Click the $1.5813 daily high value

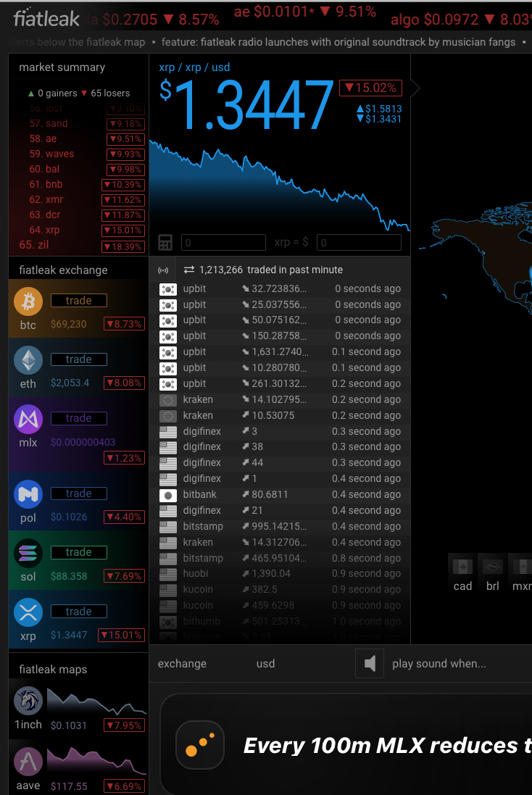[379, 109]
